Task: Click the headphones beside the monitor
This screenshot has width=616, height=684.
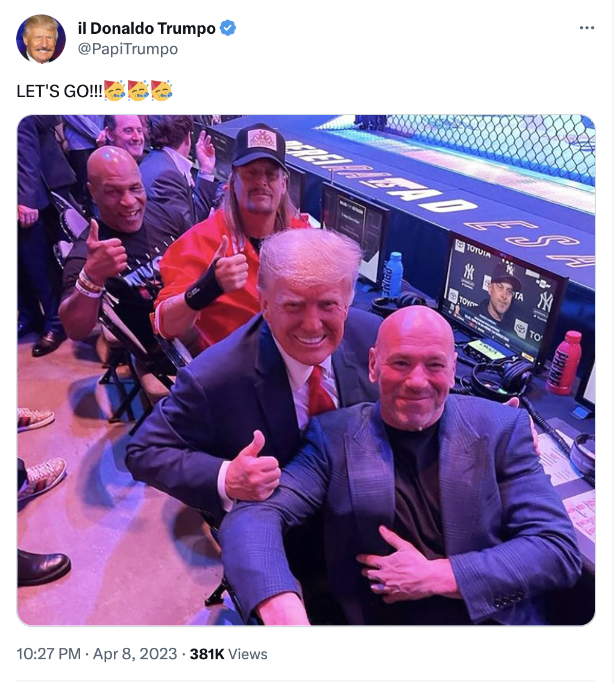Action: [501, 376]
